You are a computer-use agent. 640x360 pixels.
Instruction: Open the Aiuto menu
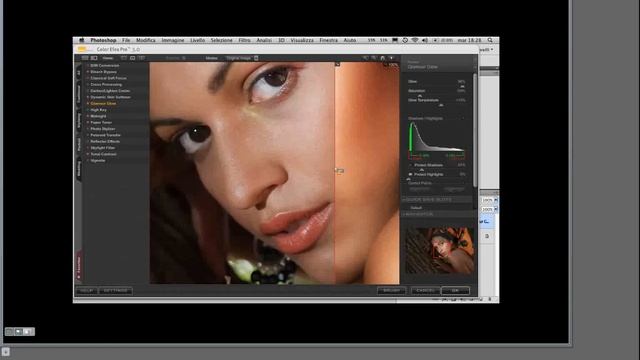(350, 40)
